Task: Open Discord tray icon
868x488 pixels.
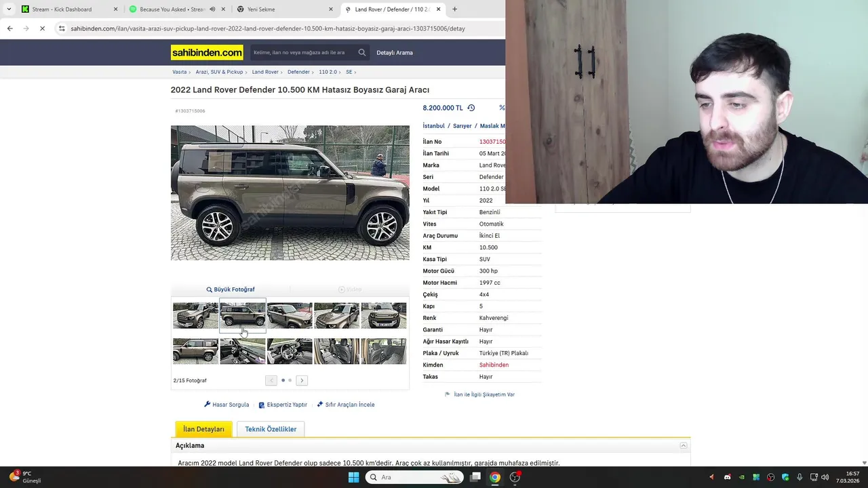Action: tap(728, 477)
